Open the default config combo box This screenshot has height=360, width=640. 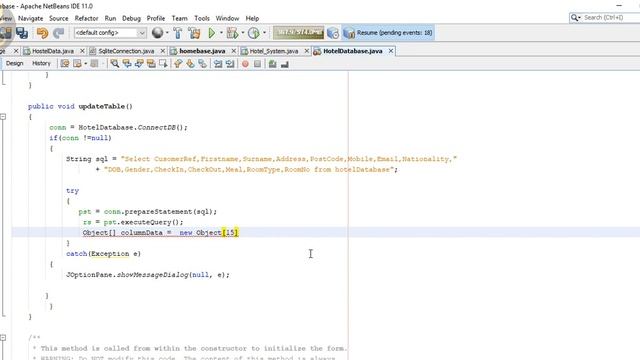(x=110, y=33)
